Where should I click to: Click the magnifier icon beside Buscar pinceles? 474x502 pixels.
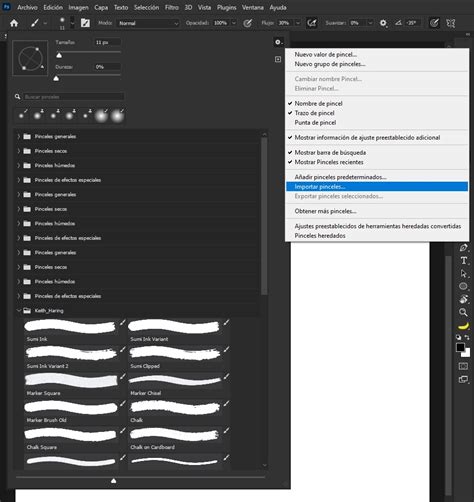tap(18, 97)
